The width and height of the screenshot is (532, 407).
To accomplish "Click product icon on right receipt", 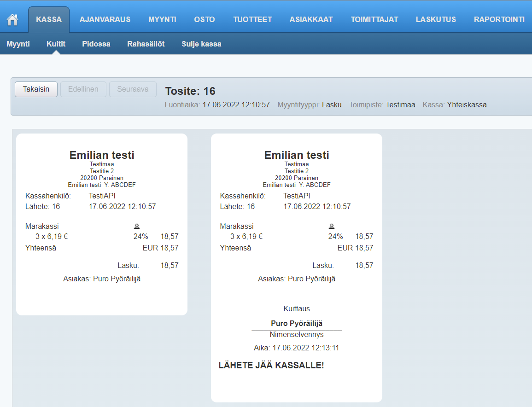I will click(x=332, y=226).
